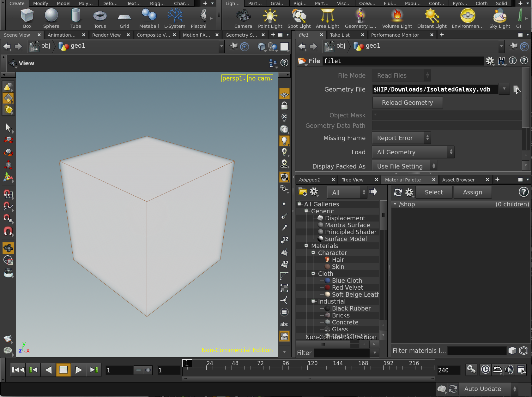Open the Load All Geometry dropdown
The width and height of the screenshot is (532, 397).
pos(413,152)
